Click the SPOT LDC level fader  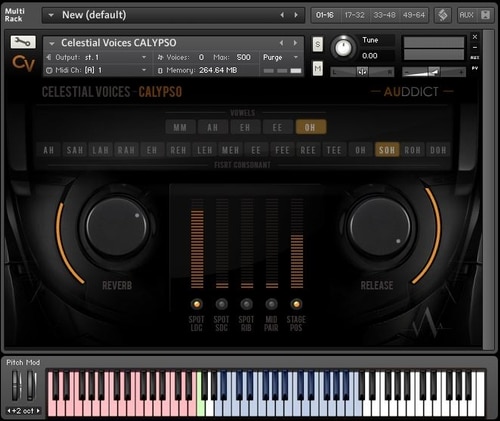pos(197,244)
